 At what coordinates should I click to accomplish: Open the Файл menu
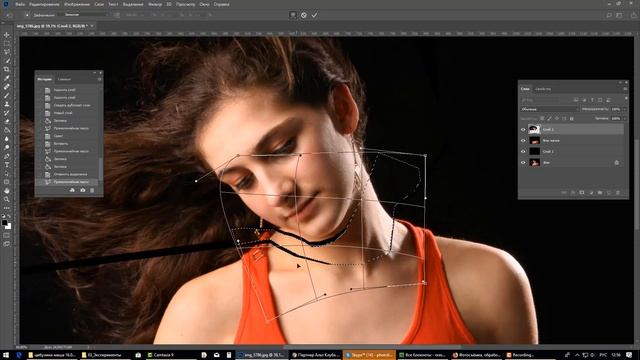[x=20, y=4]
